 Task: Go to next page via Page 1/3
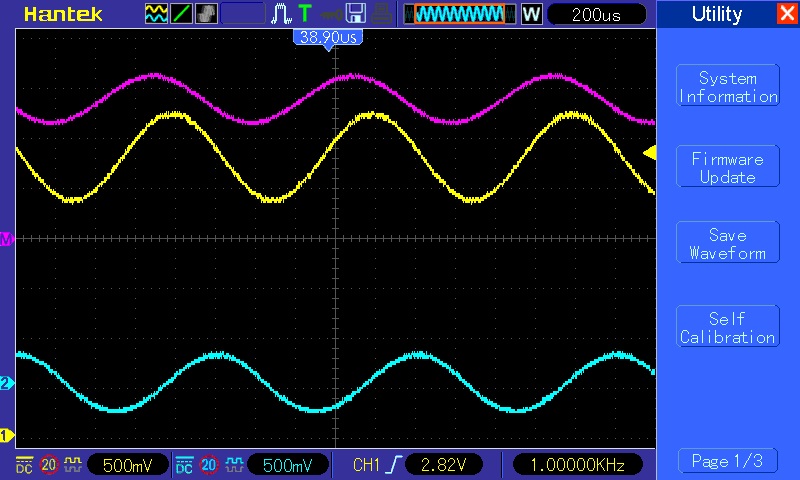(727, 461)
